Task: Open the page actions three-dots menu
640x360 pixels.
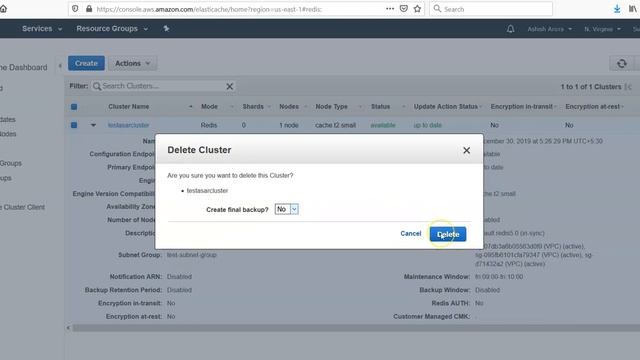Action: 390,9
